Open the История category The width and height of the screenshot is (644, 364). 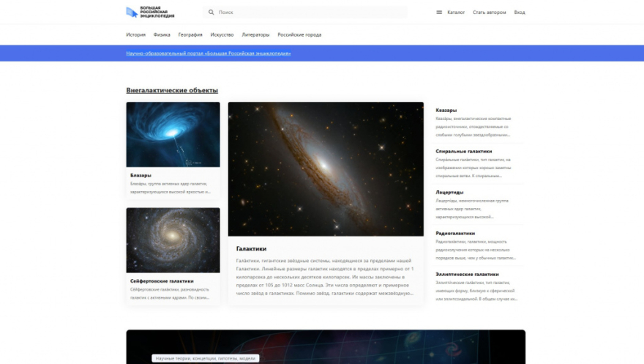click(x=135, y=35)
